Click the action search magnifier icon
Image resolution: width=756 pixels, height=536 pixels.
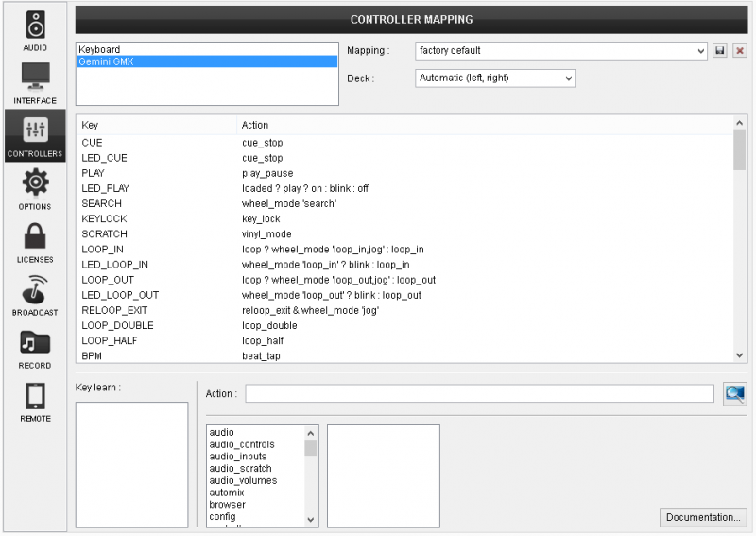point(734,394)
